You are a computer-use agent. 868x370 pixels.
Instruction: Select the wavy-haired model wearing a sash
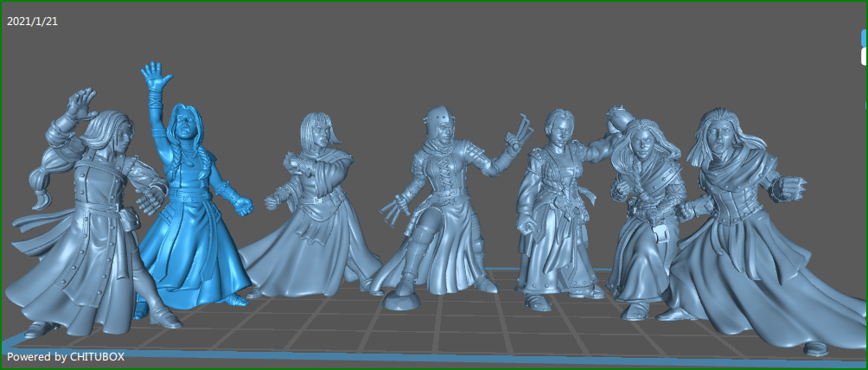point(645,221)
